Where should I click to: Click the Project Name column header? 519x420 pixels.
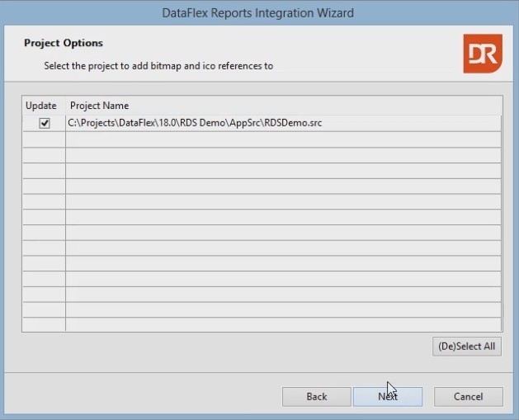pos(99,106)
